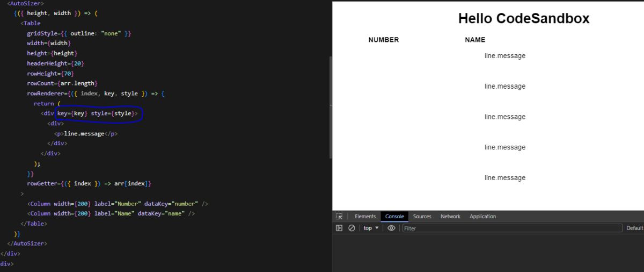Click the rowHeight={70} code line

(x=50, y=74)
